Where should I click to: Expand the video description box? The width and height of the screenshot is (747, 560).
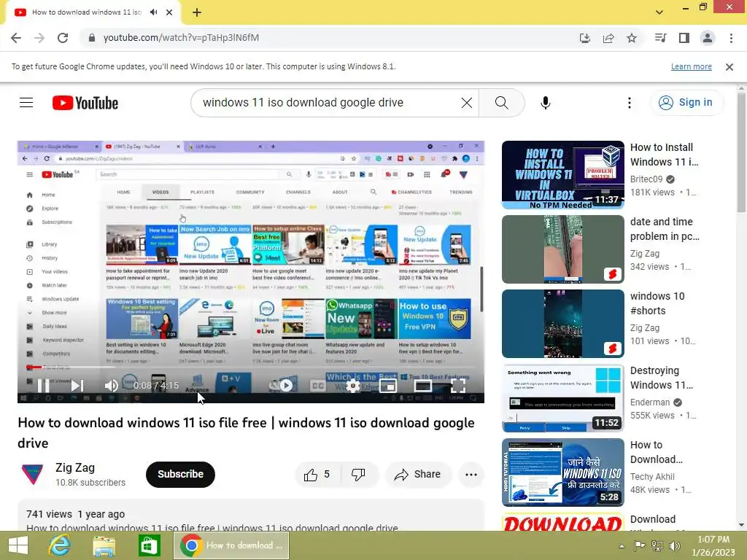(251, 516)
